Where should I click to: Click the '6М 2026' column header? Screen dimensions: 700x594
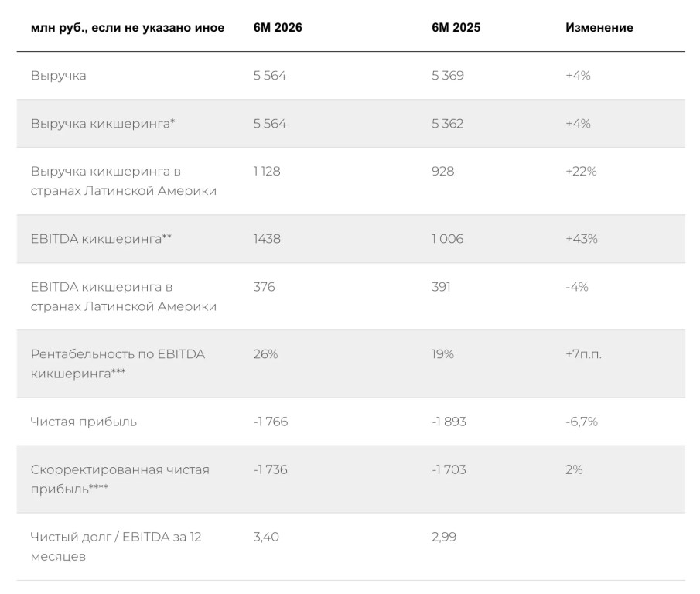click(278, 28)
